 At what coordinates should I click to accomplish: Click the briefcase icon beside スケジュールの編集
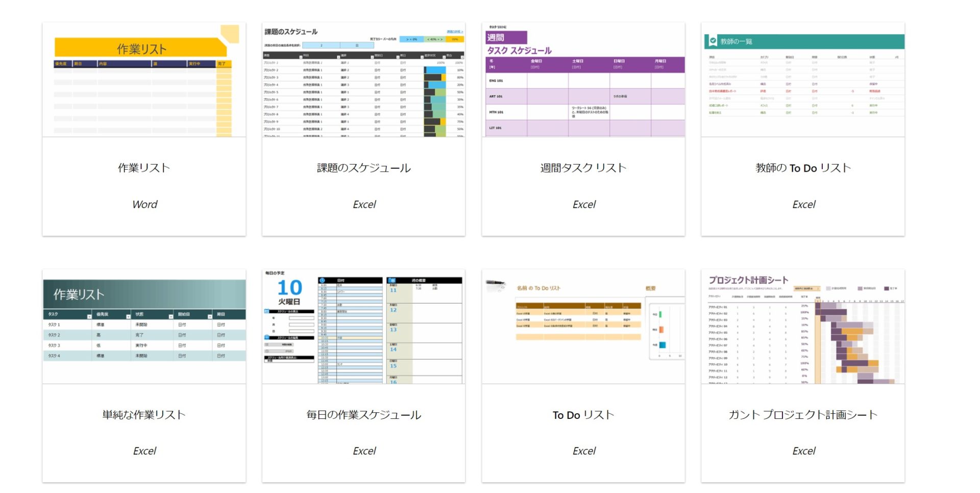[267, 337]
